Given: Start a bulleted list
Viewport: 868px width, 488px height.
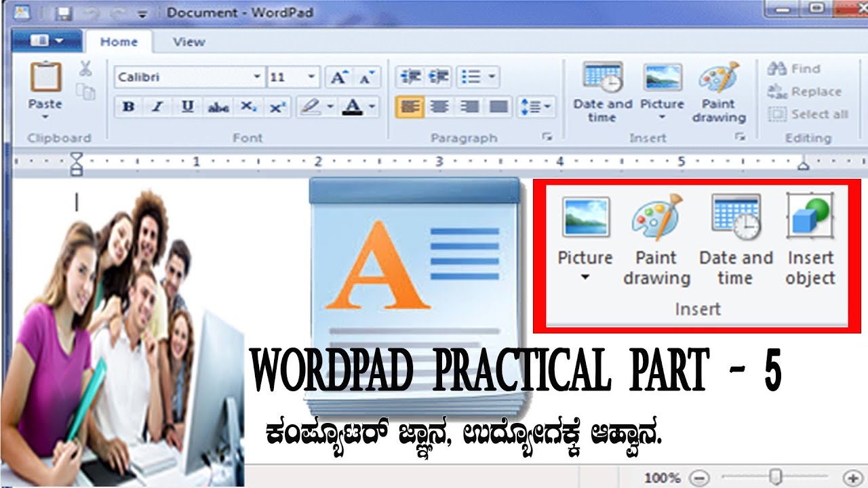Looking at the screenshot, I should pos(471,77).
